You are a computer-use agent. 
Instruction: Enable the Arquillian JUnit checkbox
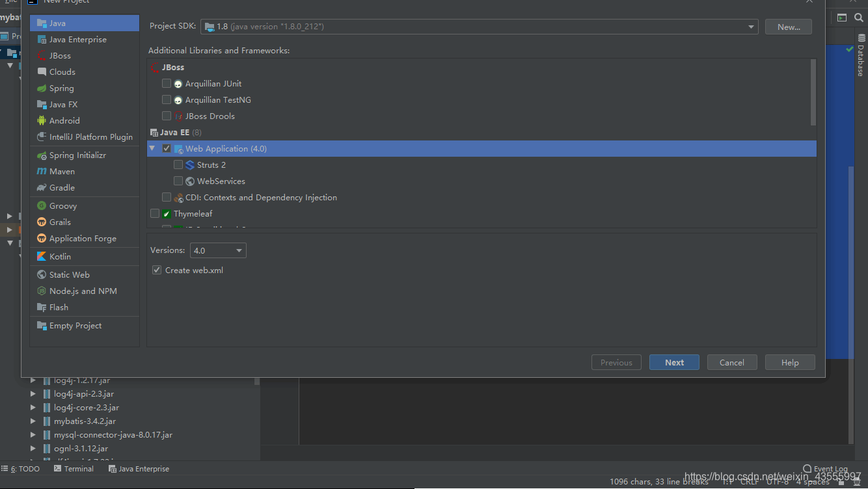click(x=167, y=83)
